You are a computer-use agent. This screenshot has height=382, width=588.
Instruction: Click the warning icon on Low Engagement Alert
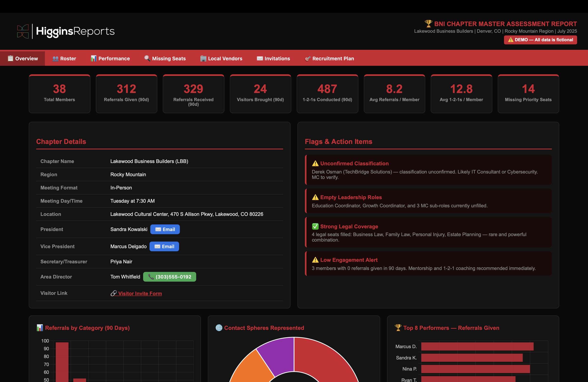pos(315,260)
